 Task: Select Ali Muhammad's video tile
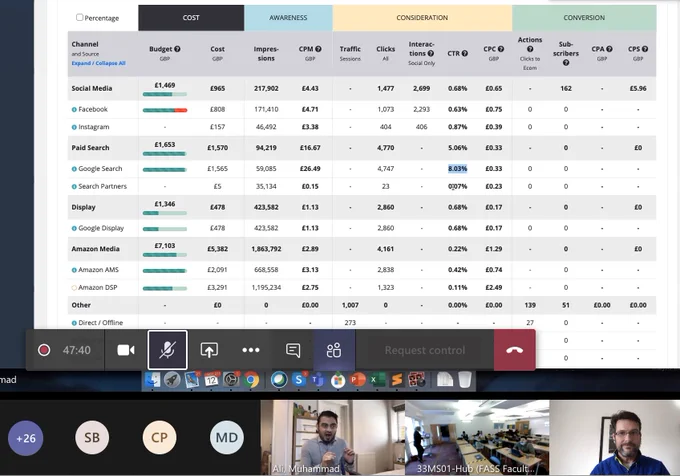click(x=332, y=437)
